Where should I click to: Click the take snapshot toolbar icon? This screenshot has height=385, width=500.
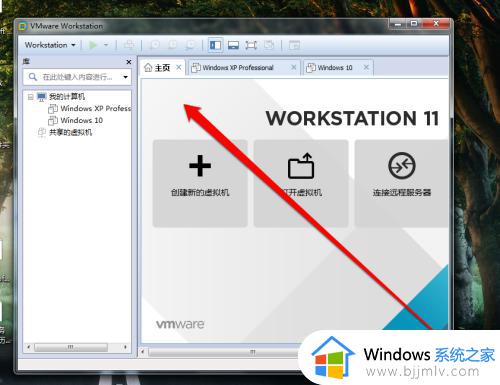pyautogui.click(x=154, y=45)
